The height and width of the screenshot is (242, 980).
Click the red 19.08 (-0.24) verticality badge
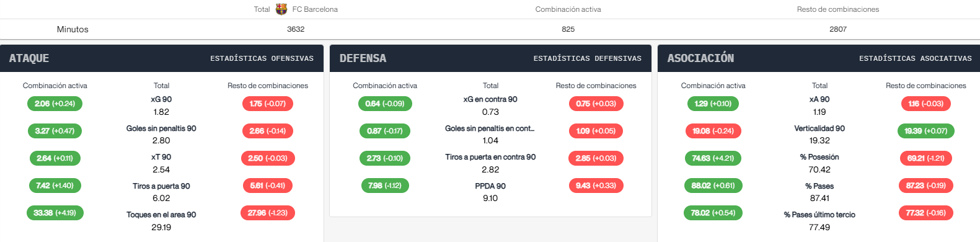point(713,131)
